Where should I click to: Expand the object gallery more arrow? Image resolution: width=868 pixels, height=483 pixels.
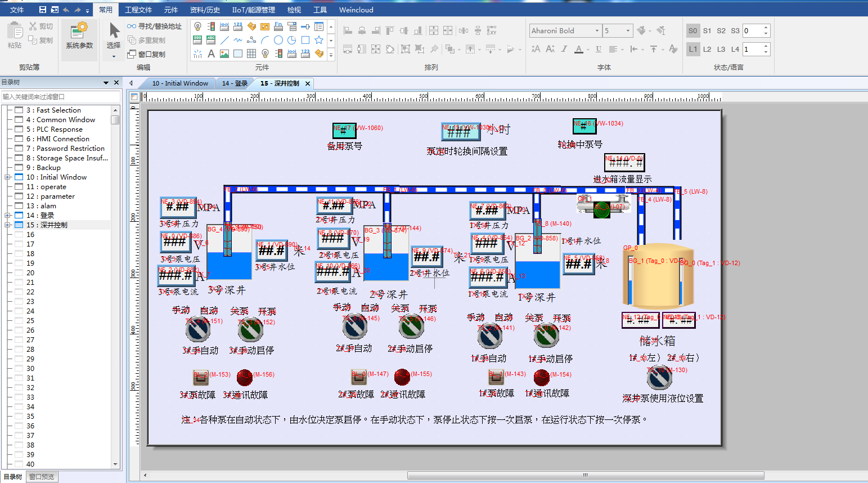(331, 55)
